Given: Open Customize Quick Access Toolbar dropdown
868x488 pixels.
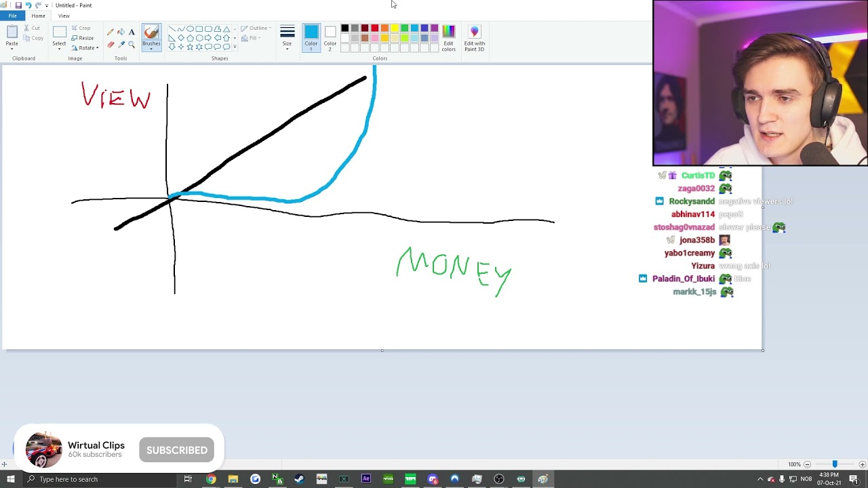Looking at the screenshot, I should click(x=47, y=5).
